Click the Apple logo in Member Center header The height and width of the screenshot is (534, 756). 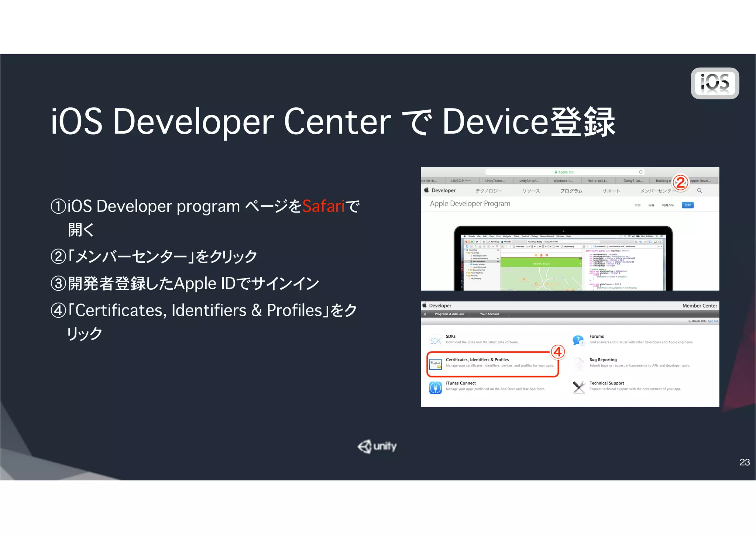[x=425, y=305]
